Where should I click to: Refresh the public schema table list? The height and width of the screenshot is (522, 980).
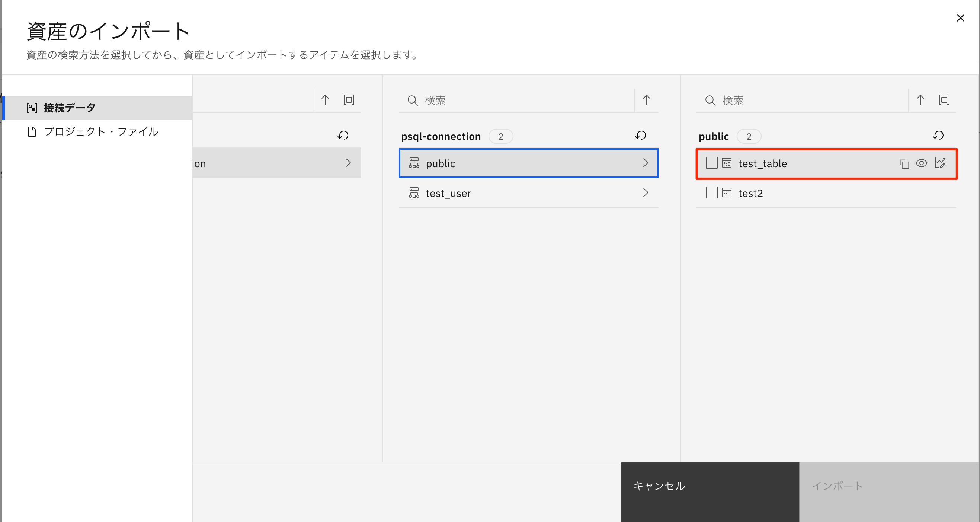(x=939, y=135)
